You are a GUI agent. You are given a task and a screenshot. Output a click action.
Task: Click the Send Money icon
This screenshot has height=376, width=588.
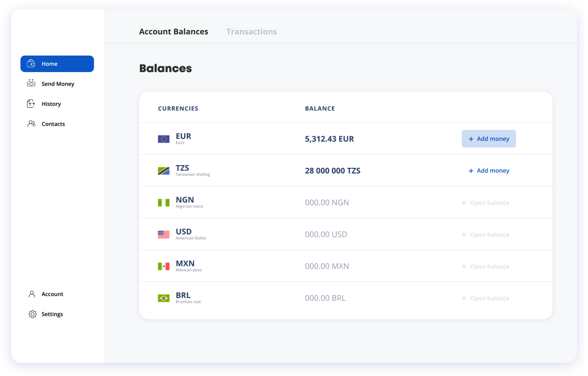pyautogui.click(x=32, y=84)
